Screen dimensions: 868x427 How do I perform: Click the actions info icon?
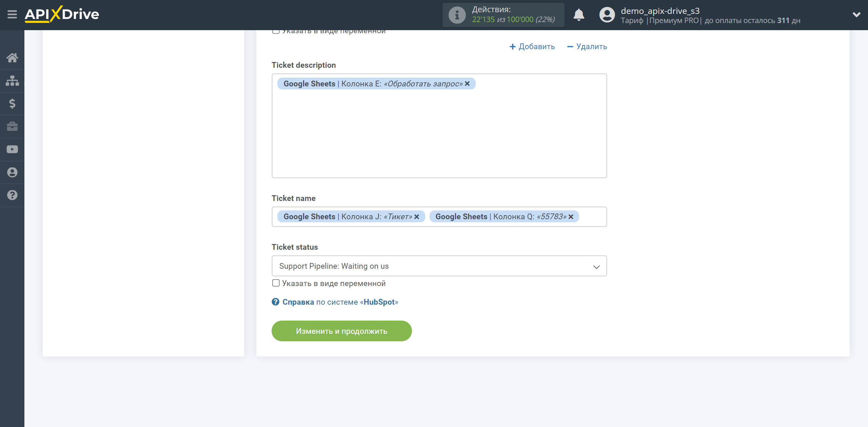pos(457,15)
